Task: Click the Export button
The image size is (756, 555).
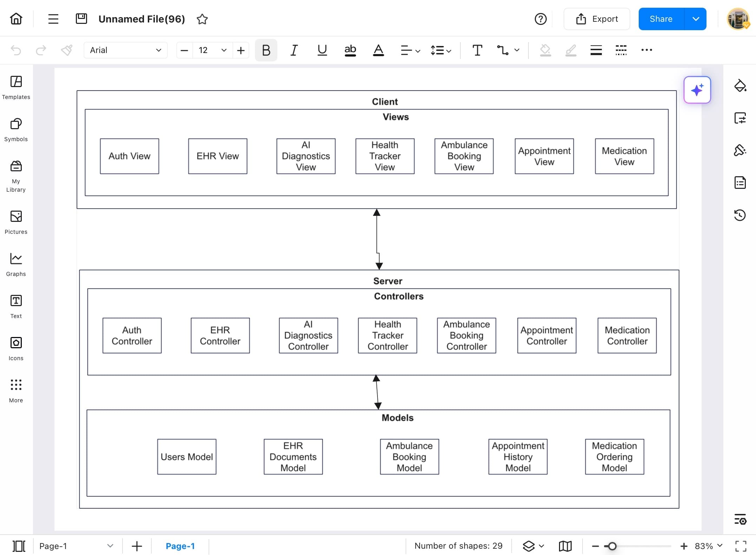Action: 597,19
